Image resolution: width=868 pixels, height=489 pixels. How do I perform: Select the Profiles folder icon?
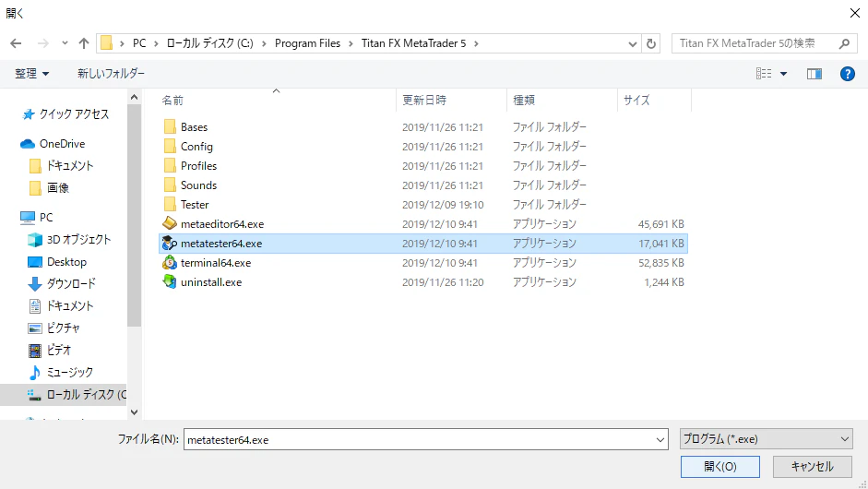pyautogui.click(x=170, y=165)
